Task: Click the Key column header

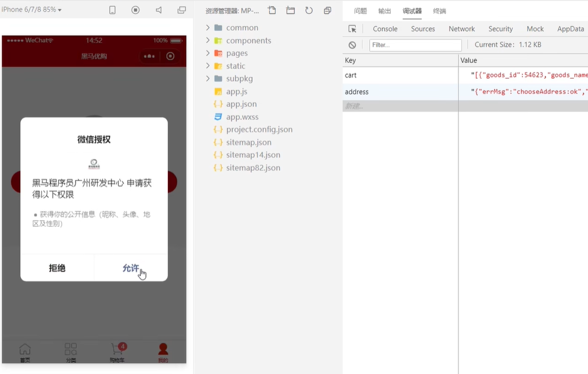Action: pos(400,61)
